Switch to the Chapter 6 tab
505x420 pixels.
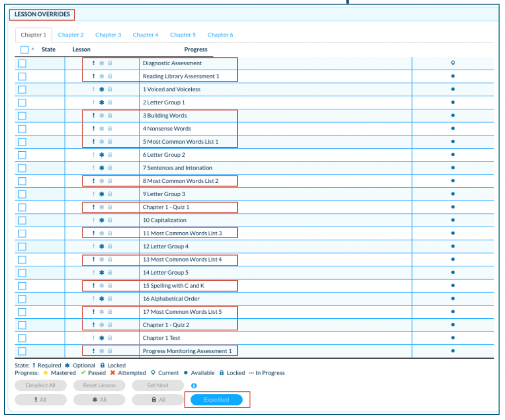coord(220,35)
